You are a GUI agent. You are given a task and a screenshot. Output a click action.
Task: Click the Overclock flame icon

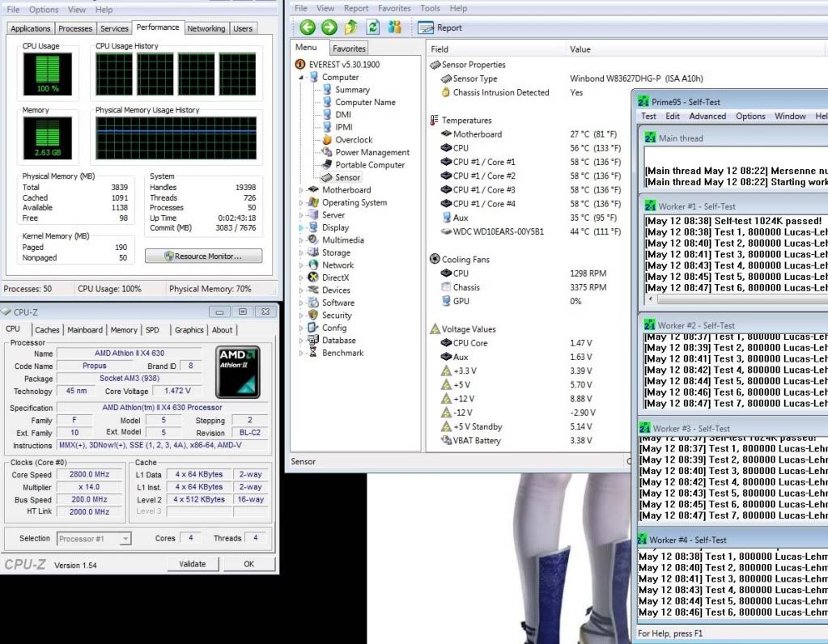[x=327, y=139]
